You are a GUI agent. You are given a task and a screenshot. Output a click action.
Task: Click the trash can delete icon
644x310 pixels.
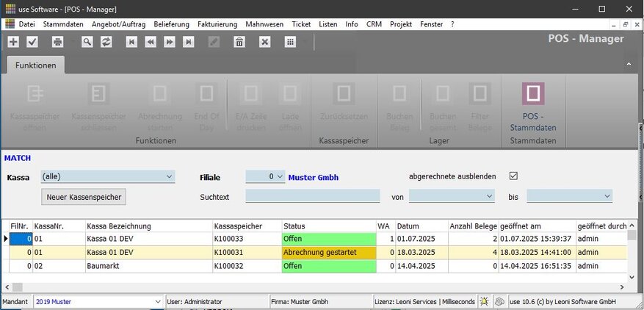coord(239,42)
